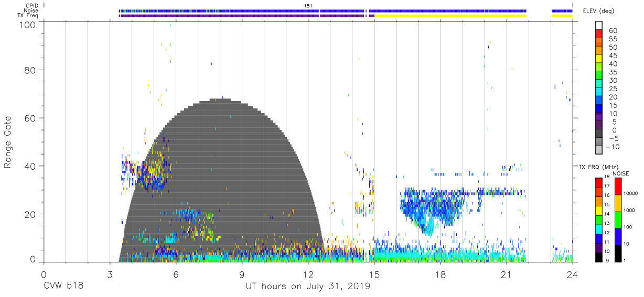Select the dark gray segment of ELEV colorbar

pyautogui.click(x=599, y=134)
